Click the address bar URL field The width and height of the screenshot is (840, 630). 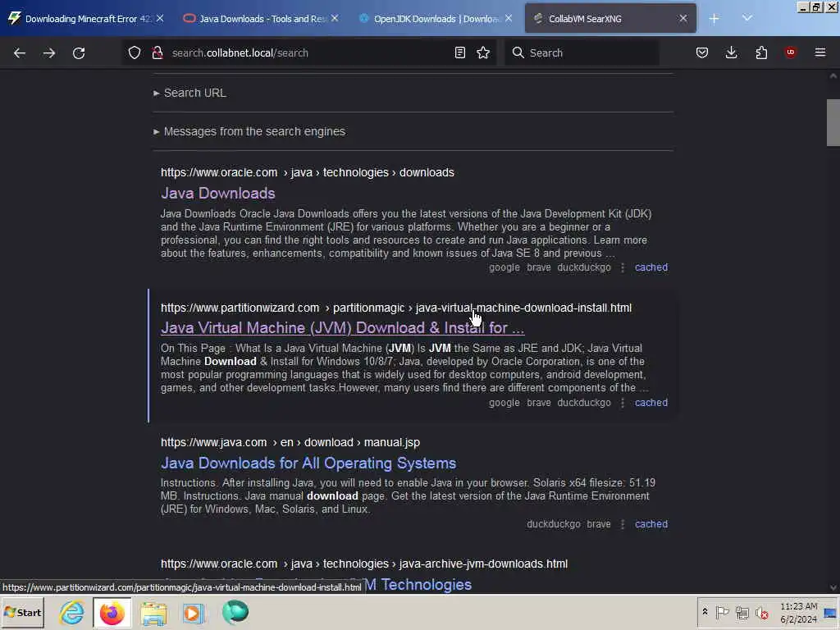308,52
